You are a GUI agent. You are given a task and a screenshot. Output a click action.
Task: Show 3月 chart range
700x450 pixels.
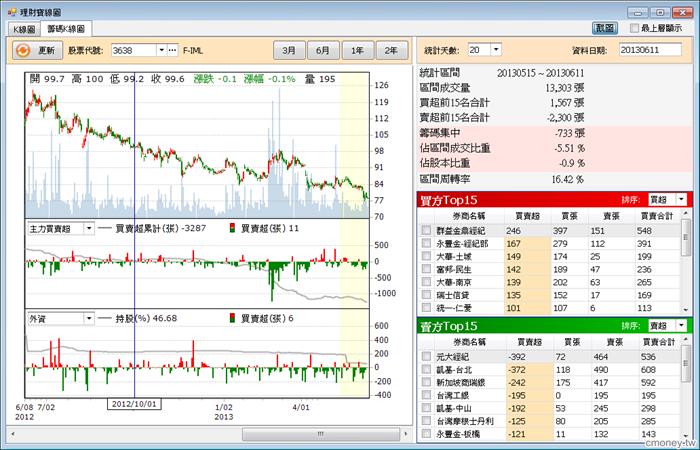click(289, 50)
